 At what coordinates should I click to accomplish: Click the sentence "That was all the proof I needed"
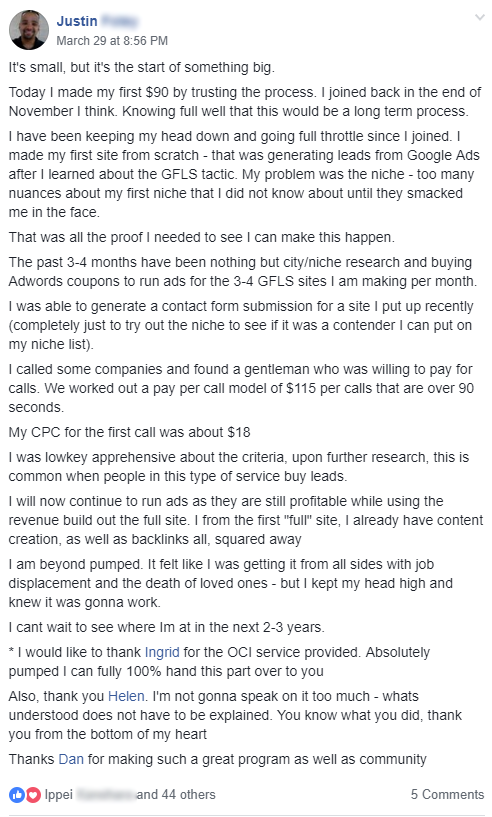click(x=202, y=238)
